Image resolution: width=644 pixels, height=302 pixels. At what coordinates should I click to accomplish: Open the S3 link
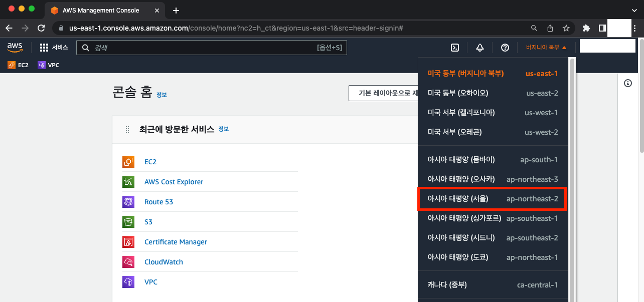tap(148, 222)
